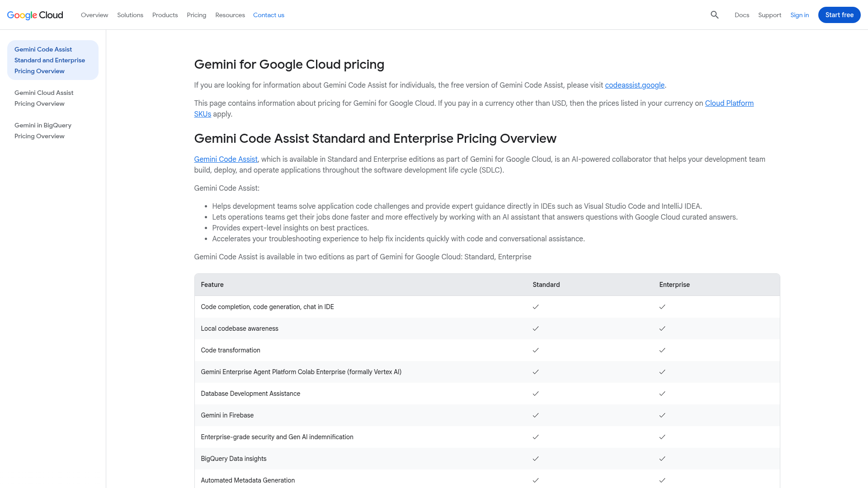The image size is (868, 488).
Task: Click 'Enterprise-grade security and Gen AI indemnification' cell
Action: pyautogui.click(x=277, y=437)
